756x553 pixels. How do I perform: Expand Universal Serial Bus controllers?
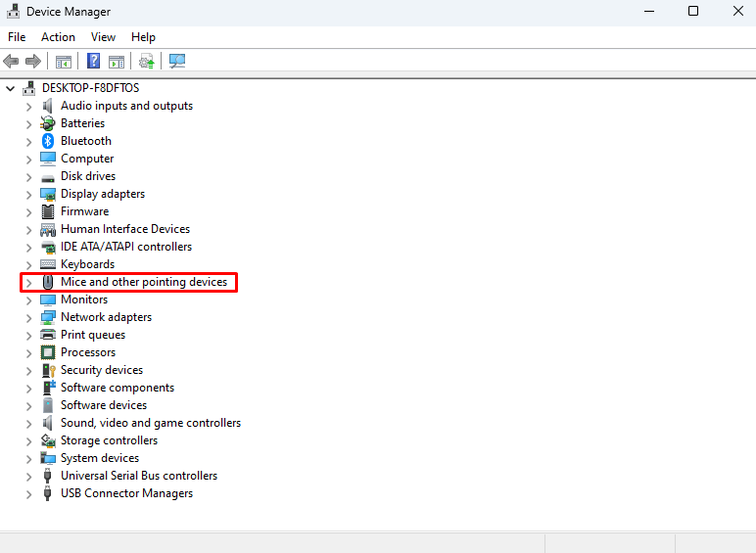point(29,477)
